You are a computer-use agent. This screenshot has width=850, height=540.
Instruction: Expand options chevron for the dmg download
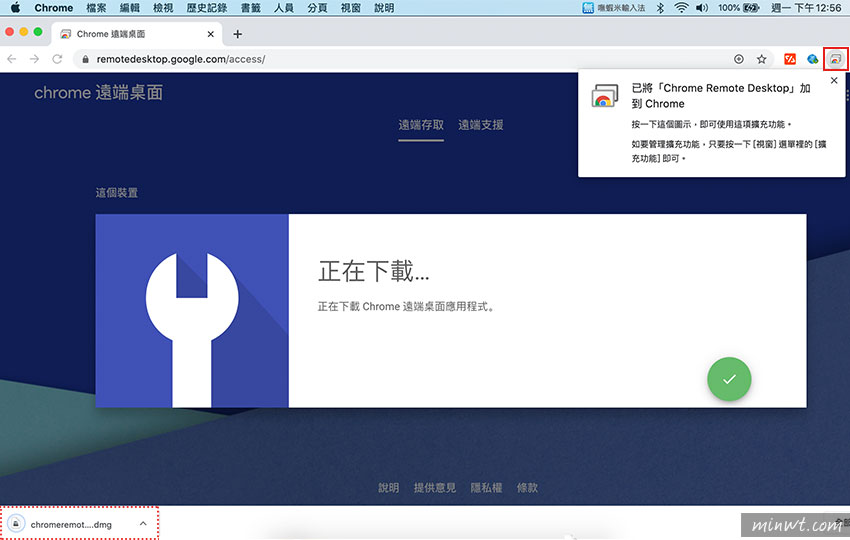click(x=143, y=524)
